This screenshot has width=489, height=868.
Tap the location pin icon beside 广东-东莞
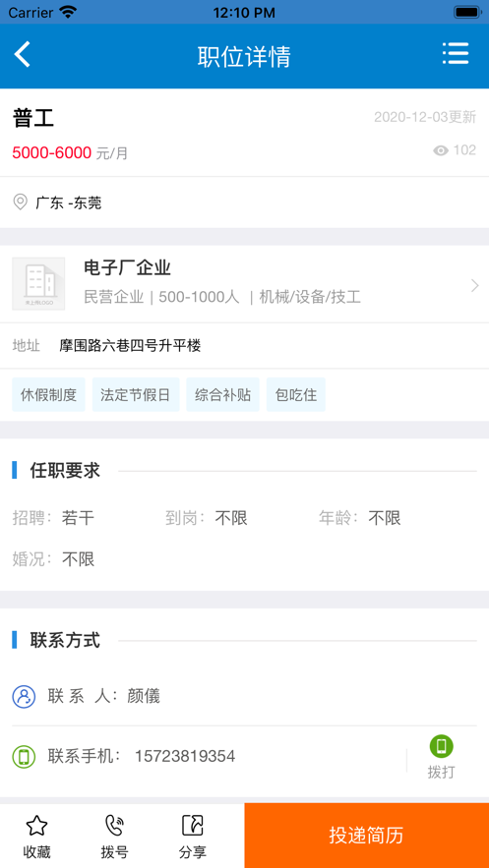(x=21, y=203)
